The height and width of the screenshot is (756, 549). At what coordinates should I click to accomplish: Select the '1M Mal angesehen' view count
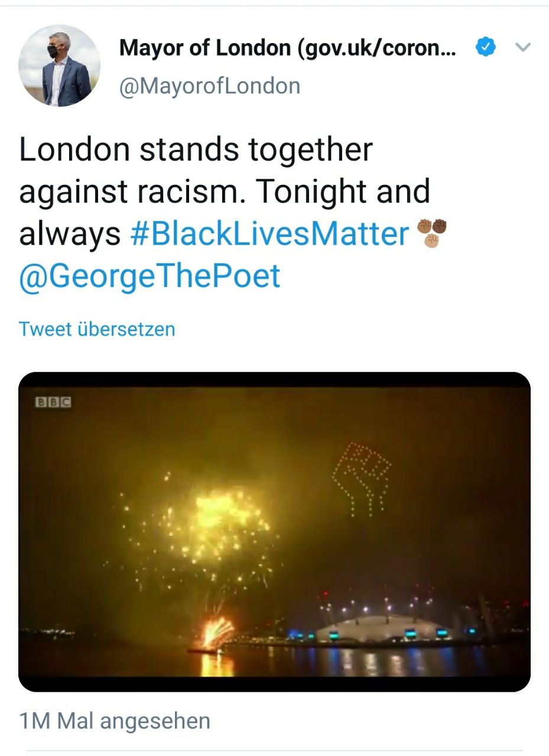115,721
